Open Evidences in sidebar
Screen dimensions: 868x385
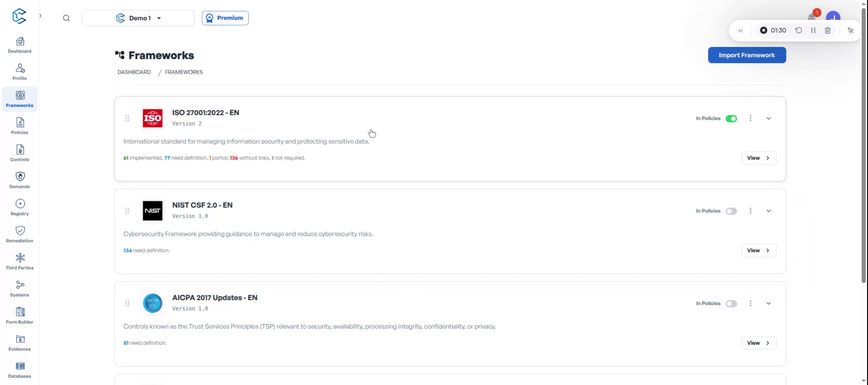tap(20, 343)
